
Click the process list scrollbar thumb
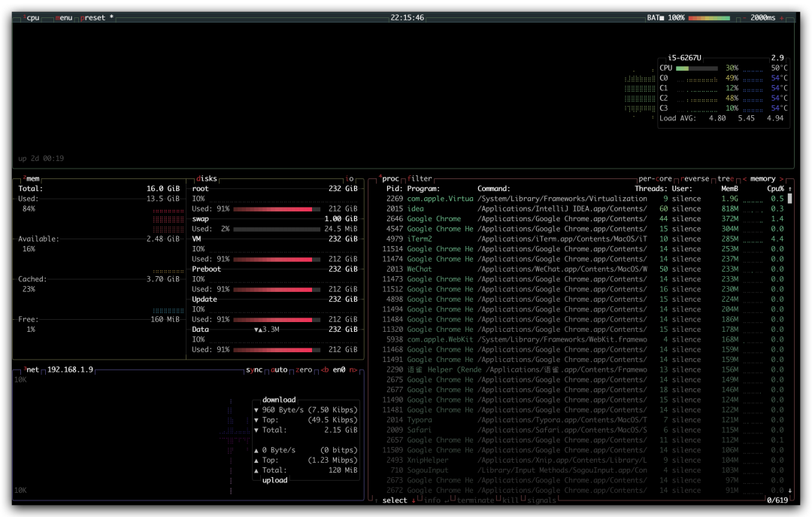789,199
